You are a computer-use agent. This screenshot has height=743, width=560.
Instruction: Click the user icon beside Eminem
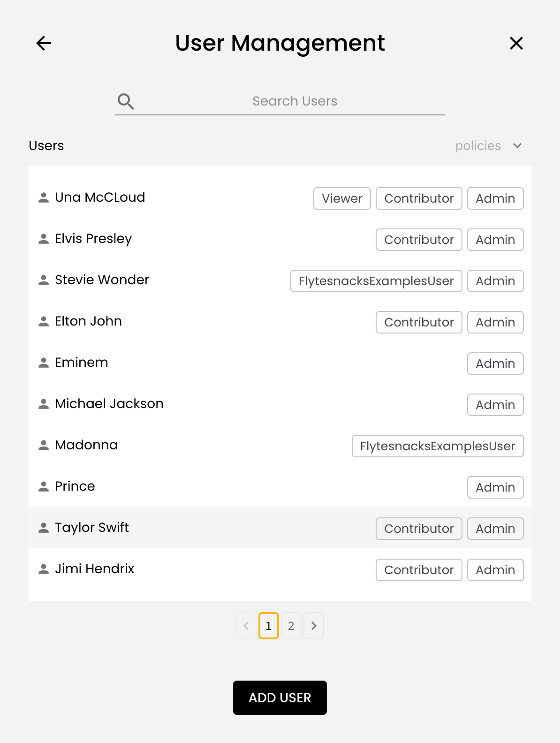[x=44, y=363]
